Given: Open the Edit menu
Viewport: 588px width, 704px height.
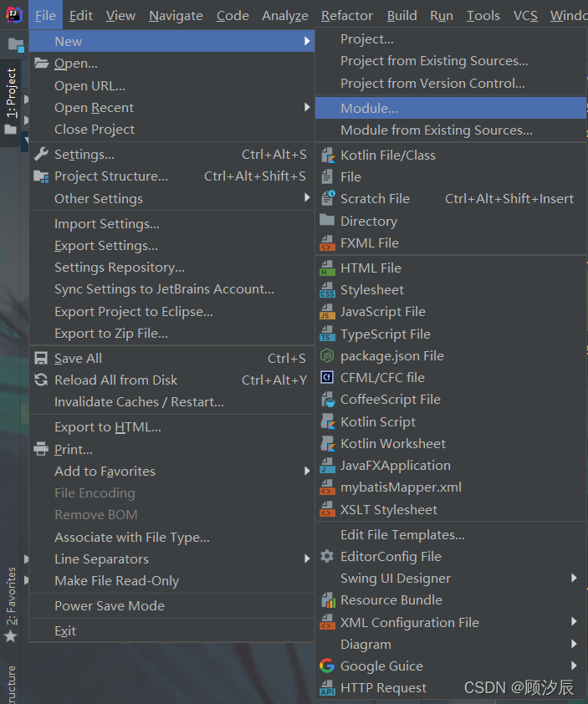Looking at the screenshot, I should point(81,16).
